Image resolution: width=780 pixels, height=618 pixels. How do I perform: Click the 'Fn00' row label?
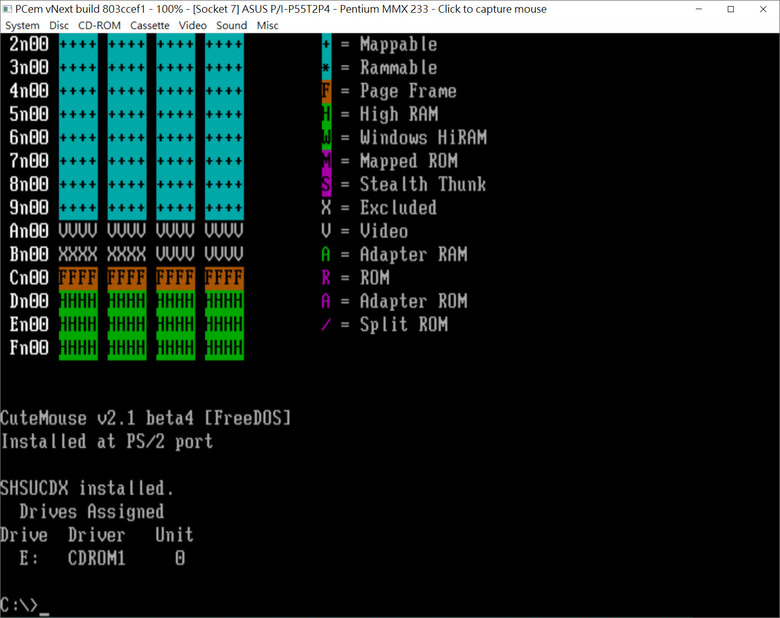click(x=29, y=348)
